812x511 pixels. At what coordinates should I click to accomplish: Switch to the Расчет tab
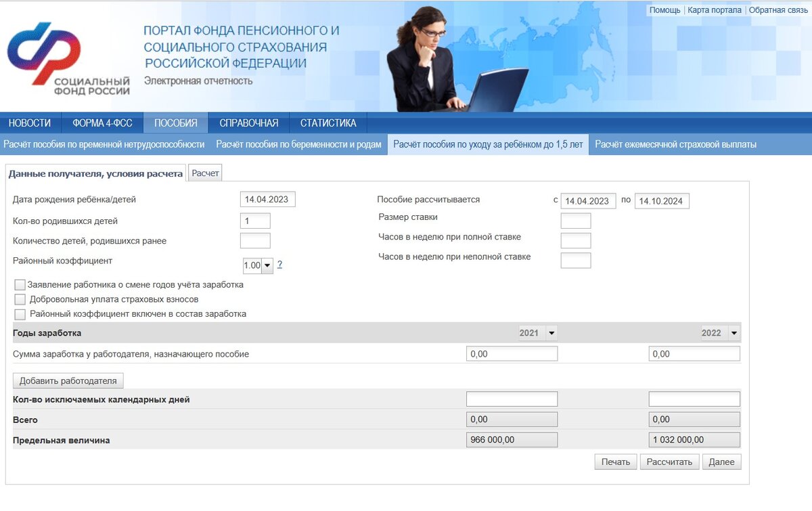206,173
